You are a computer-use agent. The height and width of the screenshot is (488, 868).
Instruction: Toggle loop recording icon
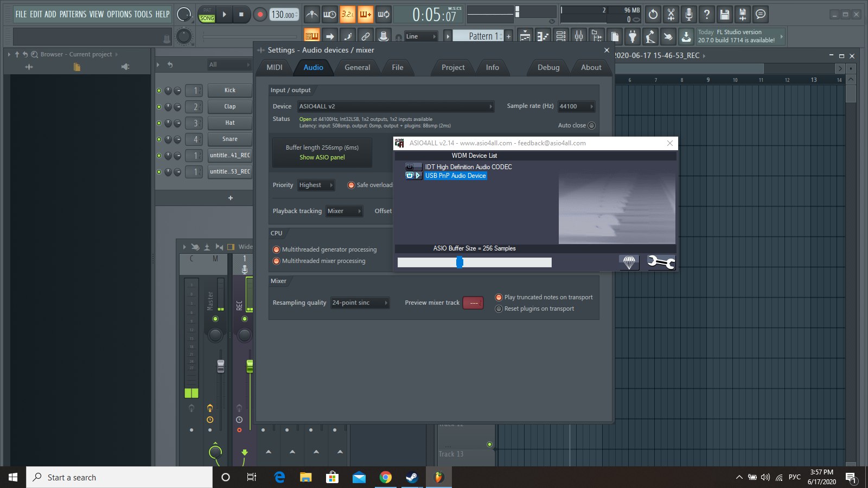coord(384,15)
